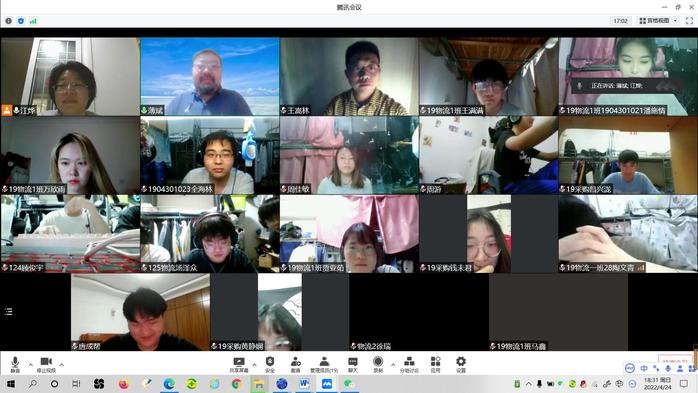Start recording with the record button
The image size is (698, 393).
click(x=378, y=365)
